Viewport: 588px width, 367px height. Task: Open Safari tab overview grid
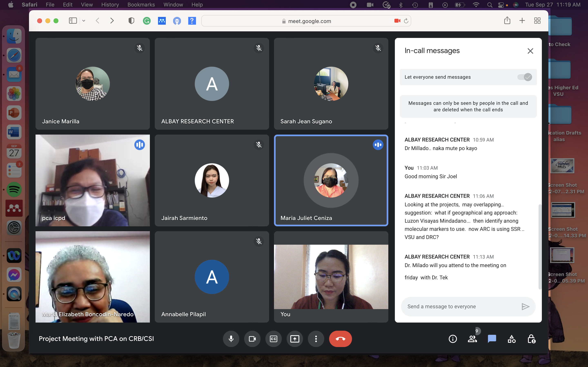tap(537, 21)
